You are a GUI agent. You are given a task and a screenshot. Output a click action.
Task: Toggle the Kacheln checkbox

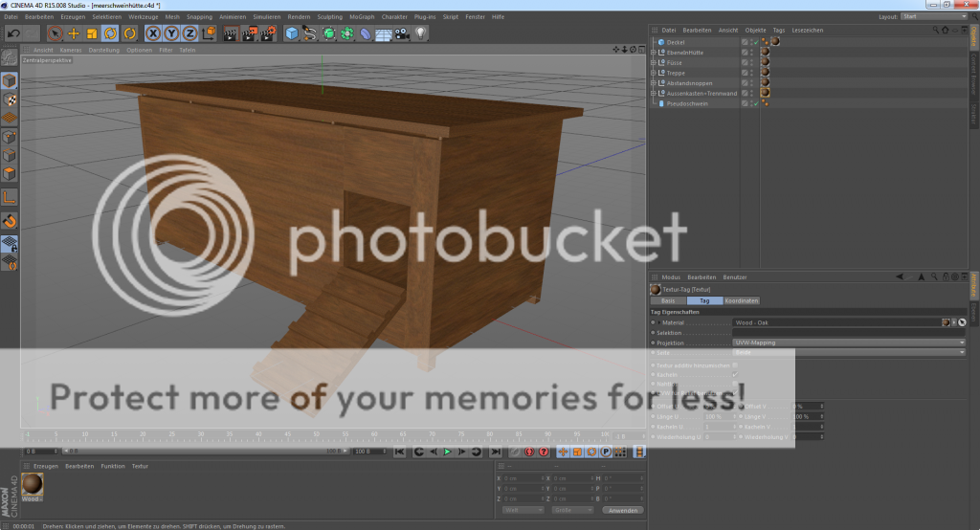click(735, 375)
